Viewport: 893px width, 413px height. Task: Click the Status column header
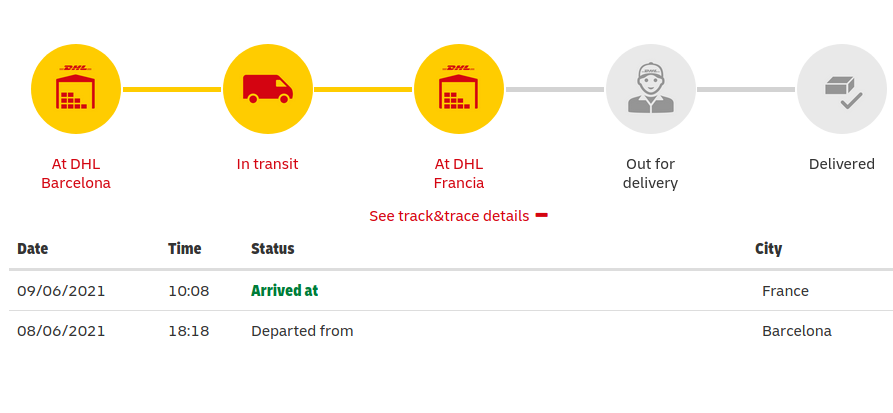click(x=272, y=249)
